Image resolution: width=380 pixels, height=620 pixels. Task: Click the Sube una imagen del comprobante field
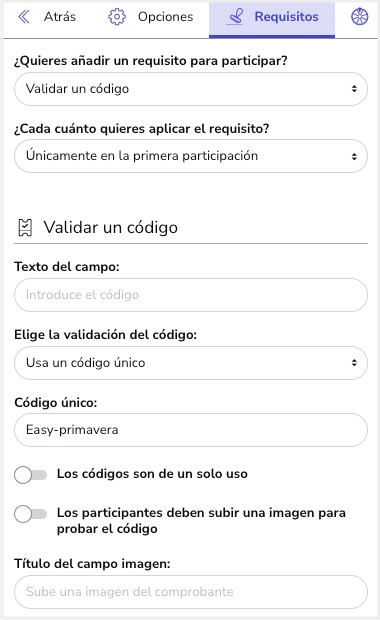191,592
